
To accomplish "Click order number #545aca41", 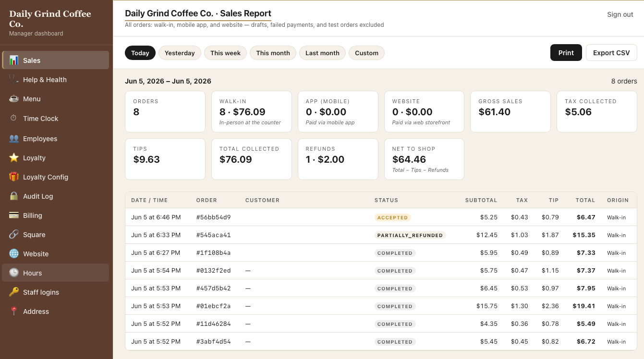I will [213, 235].
